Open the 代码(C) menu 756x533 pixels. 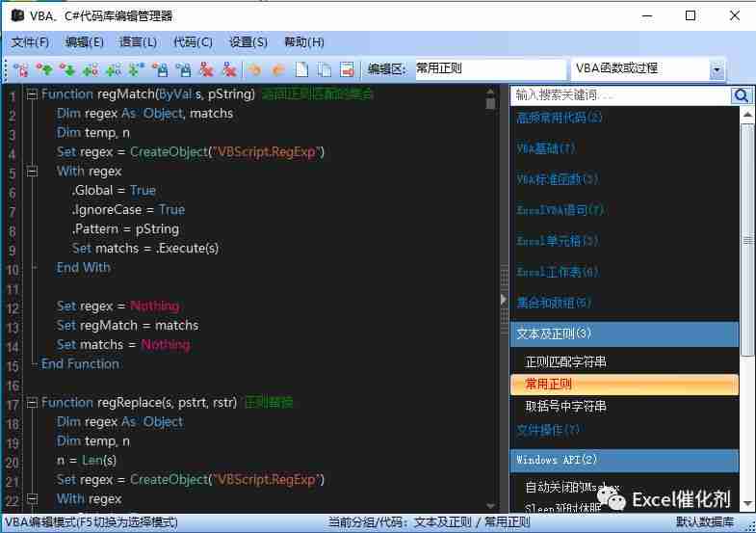point(193,42)
